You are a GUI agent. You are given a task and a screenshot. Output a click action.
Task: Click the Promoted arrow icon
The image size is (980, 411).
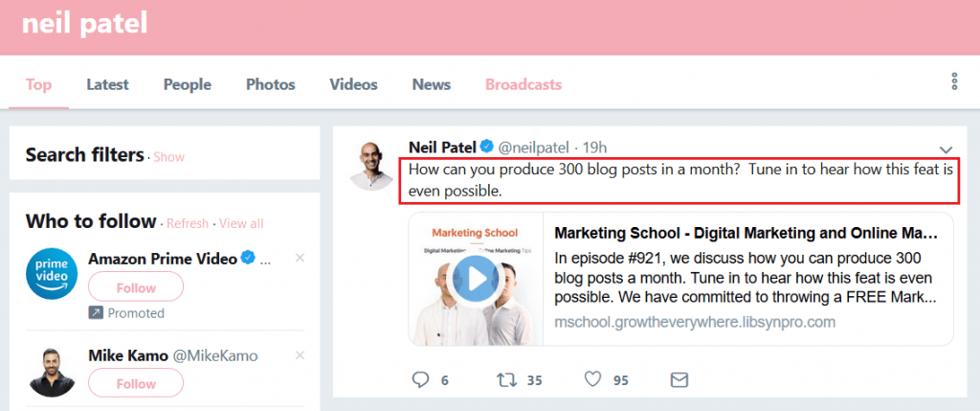tap(96, 312)
